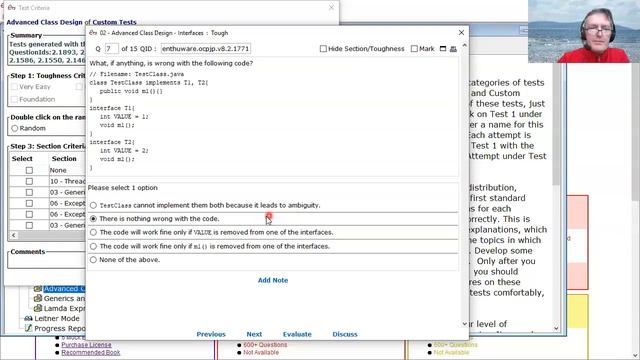Select the Lamda Expressions test icon in tree

pos(38,308)
